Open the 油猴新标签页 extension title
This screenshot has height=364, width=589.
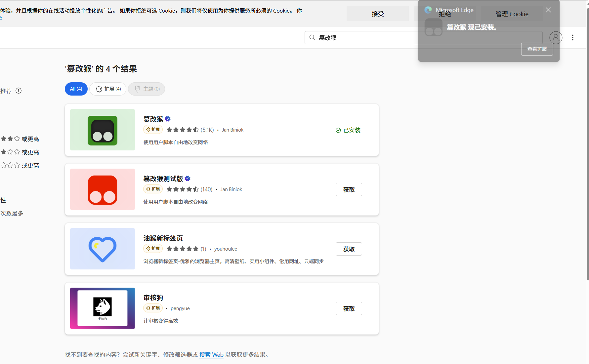tap(163, 238)
